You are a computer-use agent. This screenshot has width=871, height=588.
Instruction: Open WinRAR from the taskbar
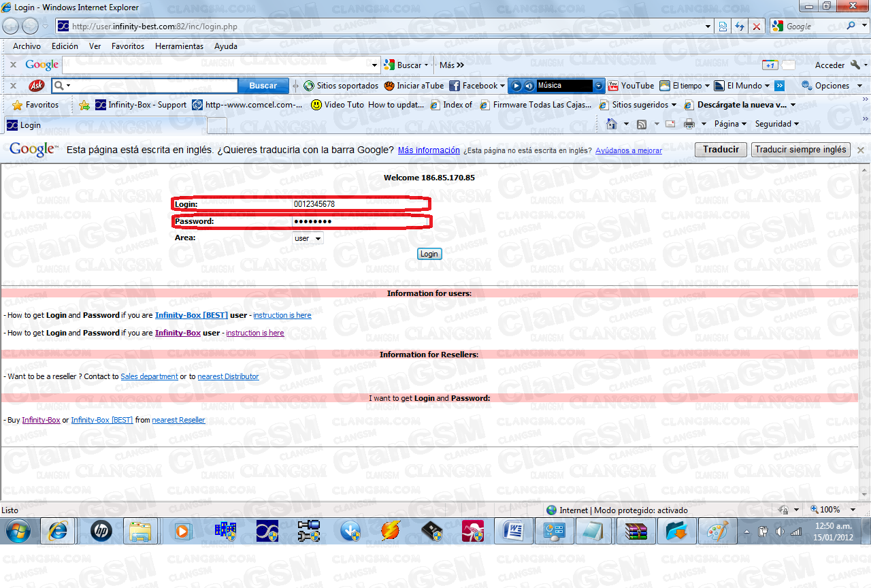tap(635, 532)
